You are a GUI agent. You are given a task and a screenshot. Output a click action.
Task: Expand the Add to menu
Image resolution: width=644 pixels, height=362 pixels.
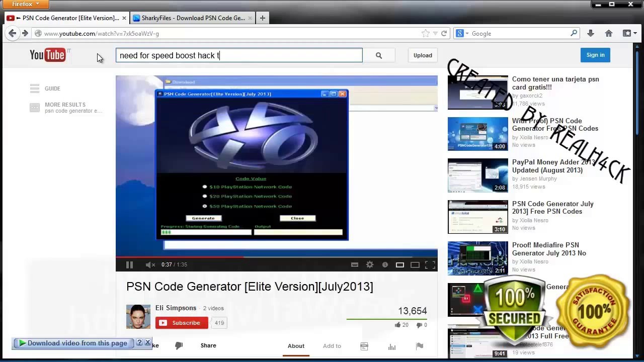[x=332, y=346]
